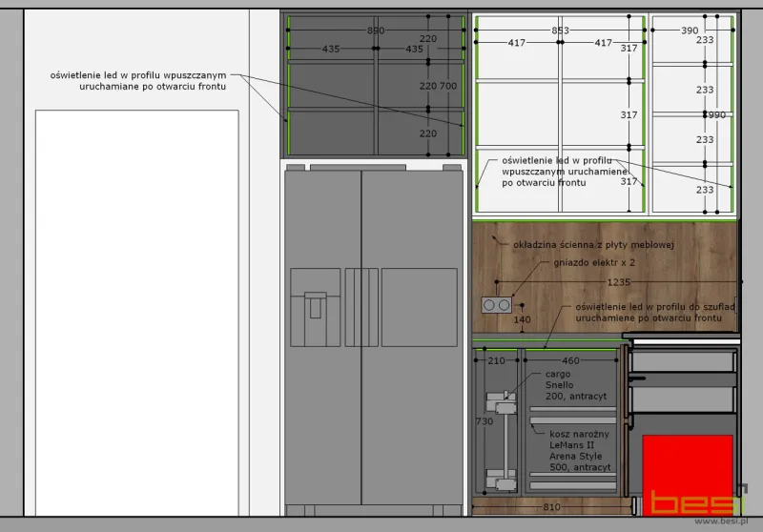Select the 853 width dimension value

pyautogui.click(x=560, y=31)
